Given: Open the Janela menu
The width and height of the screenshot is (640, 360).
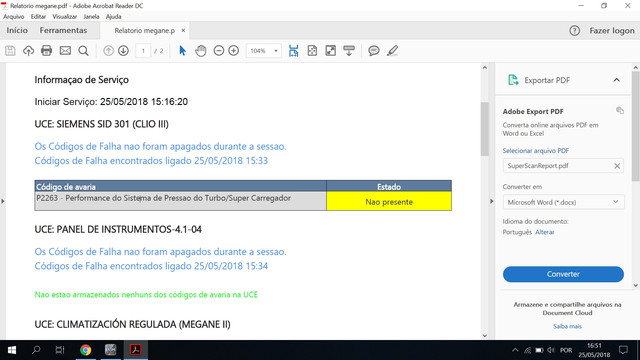Looking at the screenshot, I should (x=91, y=17).
